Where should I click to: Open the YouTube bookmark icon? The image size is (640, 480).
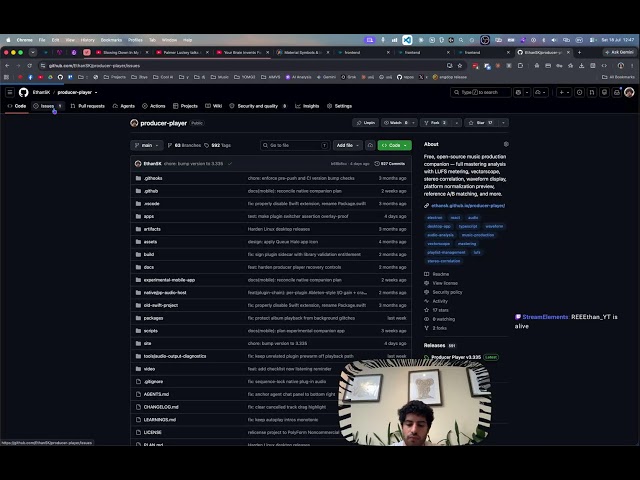coord(40,77)
